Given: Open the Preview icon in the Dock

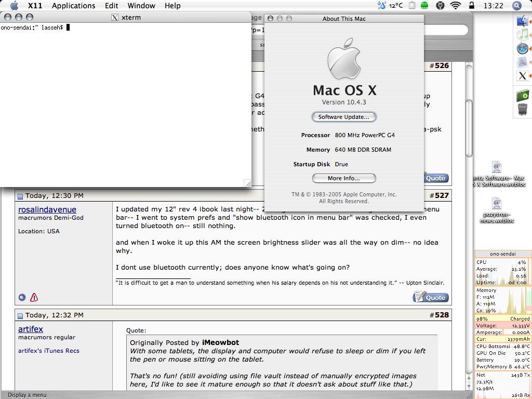Looking at the screenshot, I should (522, 62).
